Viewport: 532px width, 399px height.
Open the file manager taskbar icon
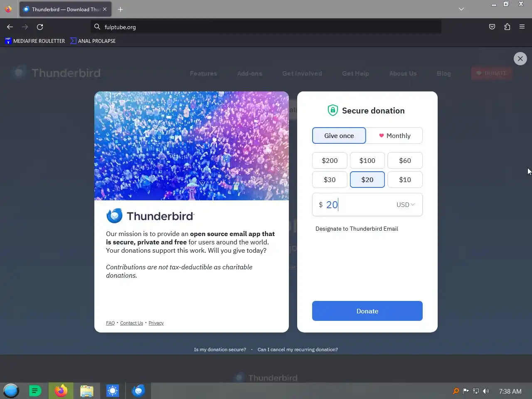87,391
